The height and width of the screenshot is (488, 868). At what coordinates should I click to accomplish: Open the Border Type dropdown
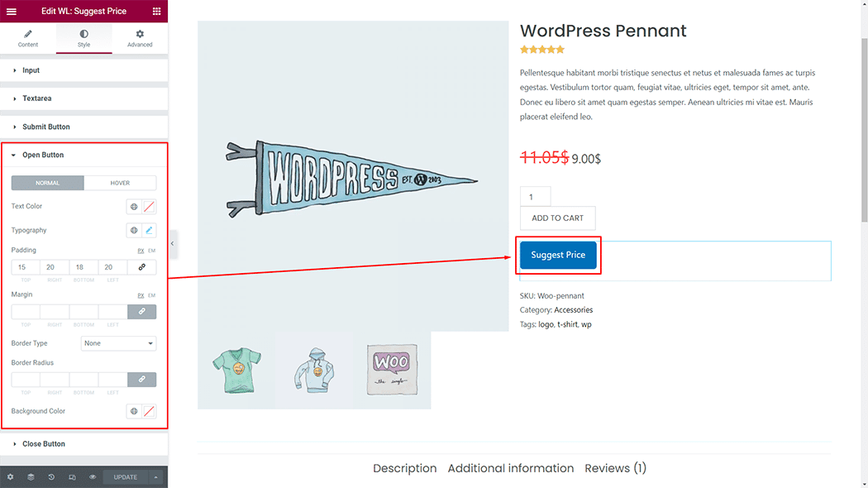pos(118,343)
